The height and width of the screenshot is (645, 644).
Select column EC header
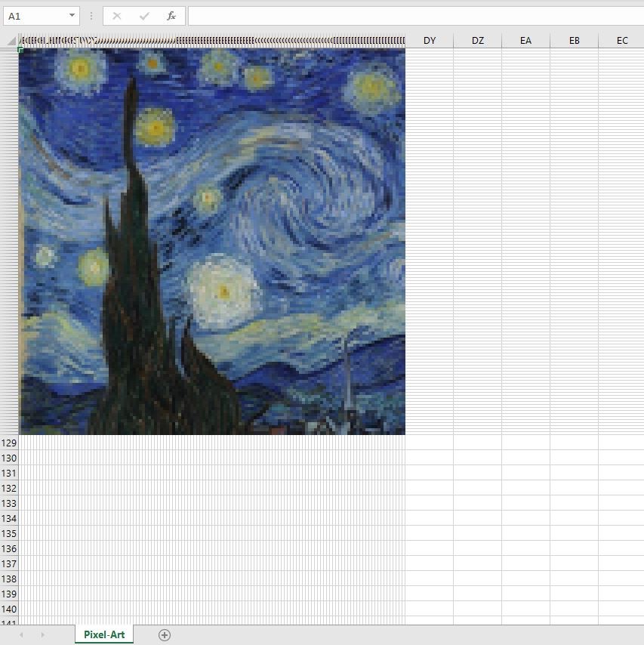[621, 41]
